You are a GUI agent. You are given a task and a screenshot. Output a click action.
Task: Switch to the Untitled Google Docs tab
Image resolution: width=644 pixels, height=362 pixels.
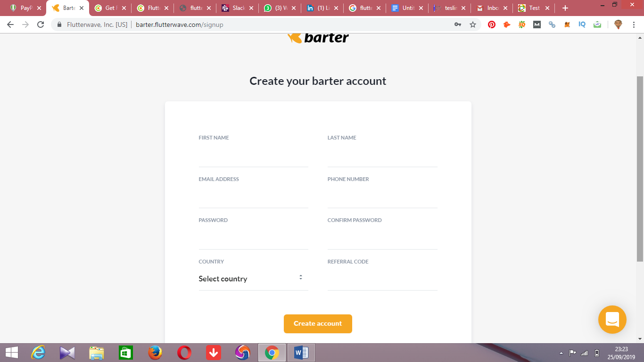point(407,8)
